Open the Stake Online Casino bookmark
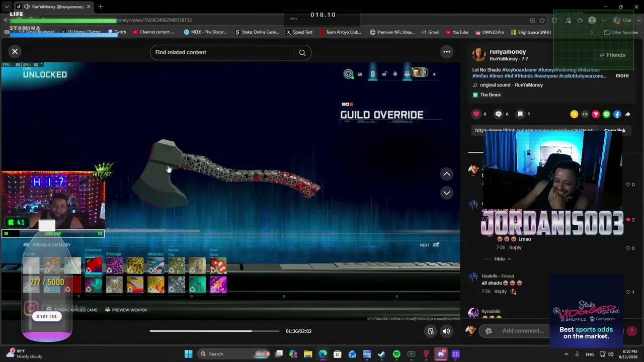Image resolution: width=644 pixels, height=362 pixels. pos(257,32)
